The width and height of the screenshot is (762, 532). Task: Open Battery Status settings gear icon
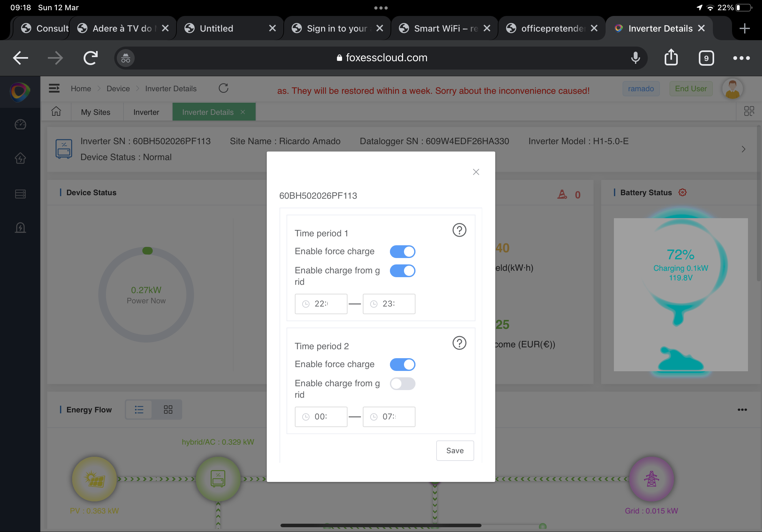(682, 192)
